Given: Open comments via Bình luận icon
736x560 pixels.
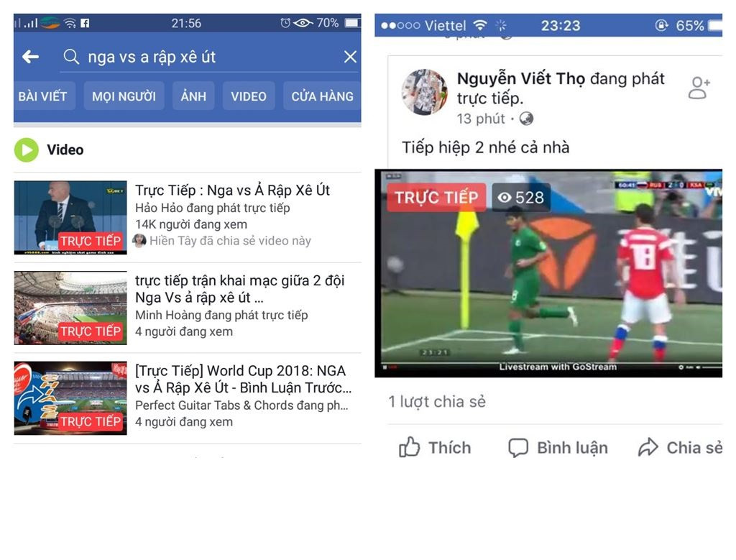Looking at the screenshot, I should (x=518, y=447).
